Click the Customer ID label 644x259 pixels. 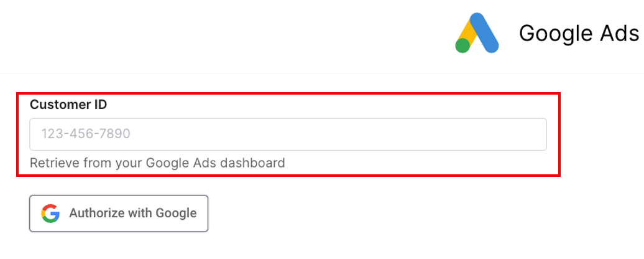[68, 105]
